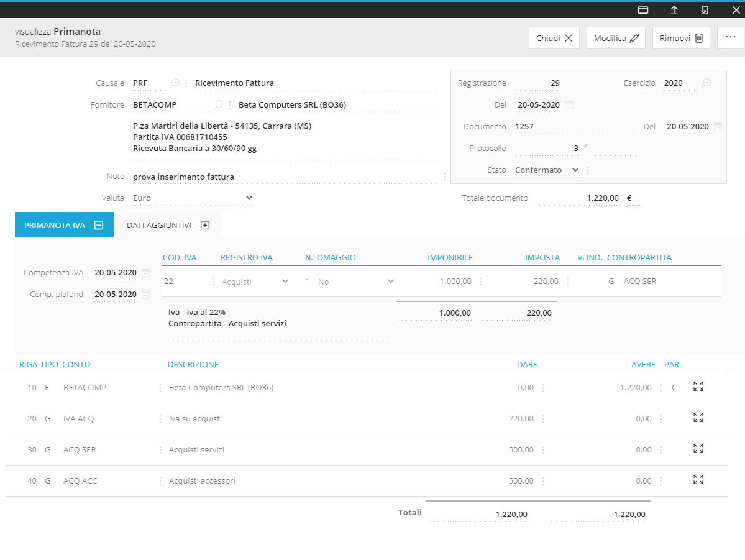745x560 pixels.
Task: Open expand icon for Acquisti accessori row
Action: tap(698, 480)
